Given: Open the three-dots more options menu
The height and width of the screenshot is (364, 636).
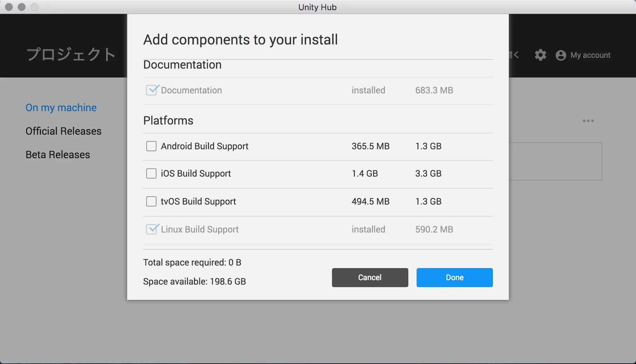Looking at the screenshot, I should click(588, 121).
